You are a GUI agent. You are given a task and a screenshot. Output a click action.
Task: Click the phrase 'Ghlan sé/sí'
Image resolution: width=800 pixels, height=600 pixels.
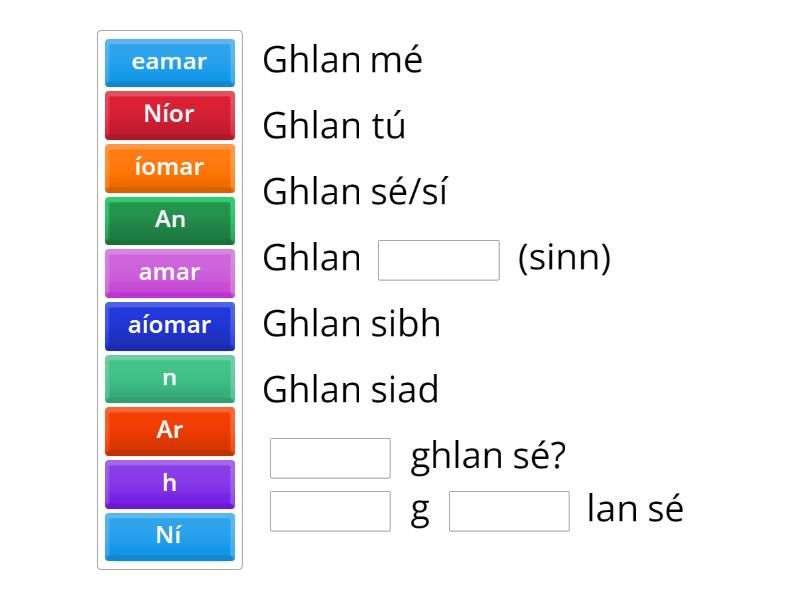[356, 192]
